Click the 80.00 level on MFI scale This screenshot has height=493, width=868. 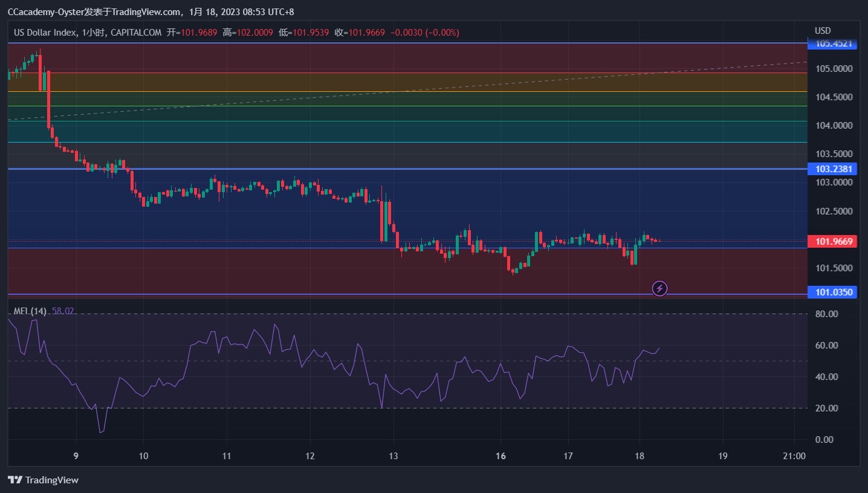click(x=826, y=314)
